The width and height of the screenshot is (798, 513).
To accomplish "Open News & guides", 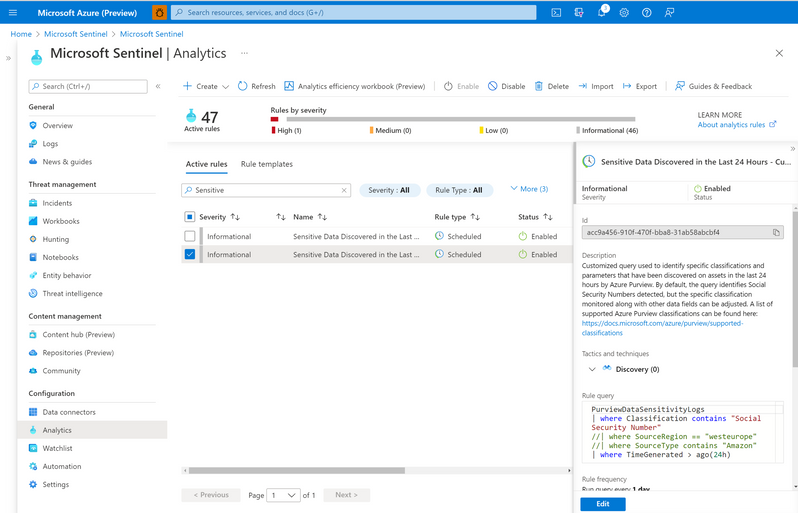I will tap(67, 162).
